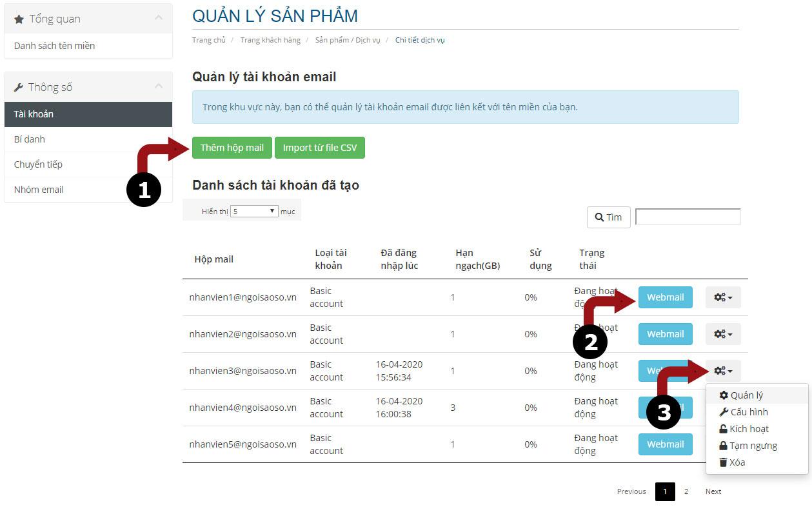Image resolution: width=812 pixels, height=514 pixels.
Task: Click the Import từ file CSV button
Action: pos(320,147)
